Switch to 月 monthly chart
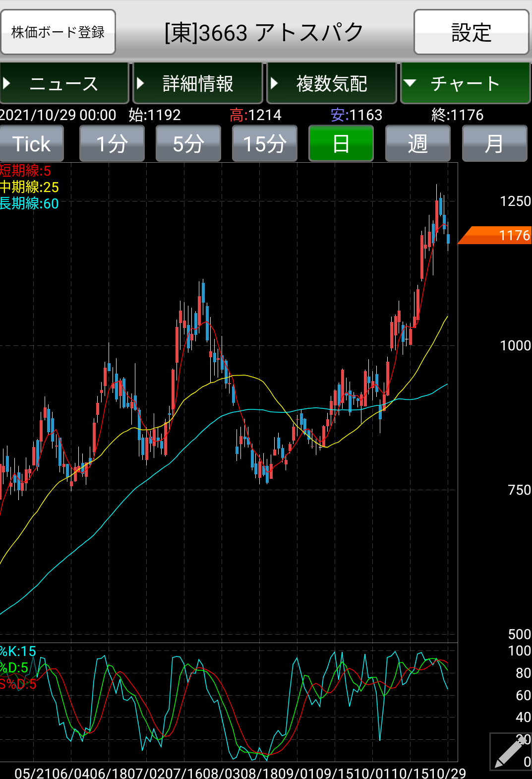Image resolution: width=532 pixels, height=779 pixels. pos(494,144)
